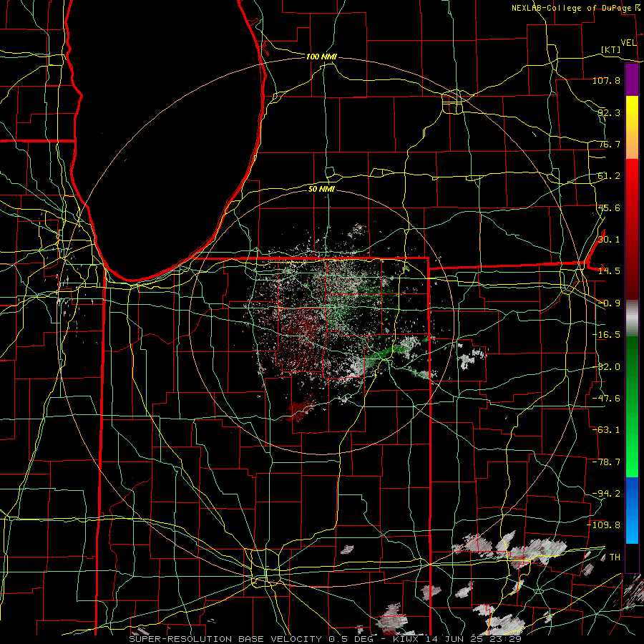
Task: Select the 45.6 velocity scale value
Action: point(608,208)
